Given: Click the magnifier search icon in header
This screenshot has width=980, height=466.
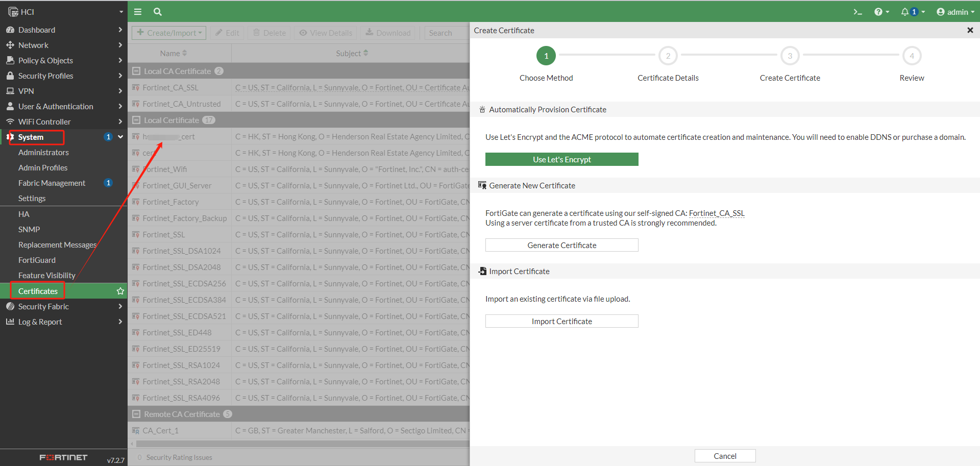Looking at the screenshot, I should coord(158,12).
